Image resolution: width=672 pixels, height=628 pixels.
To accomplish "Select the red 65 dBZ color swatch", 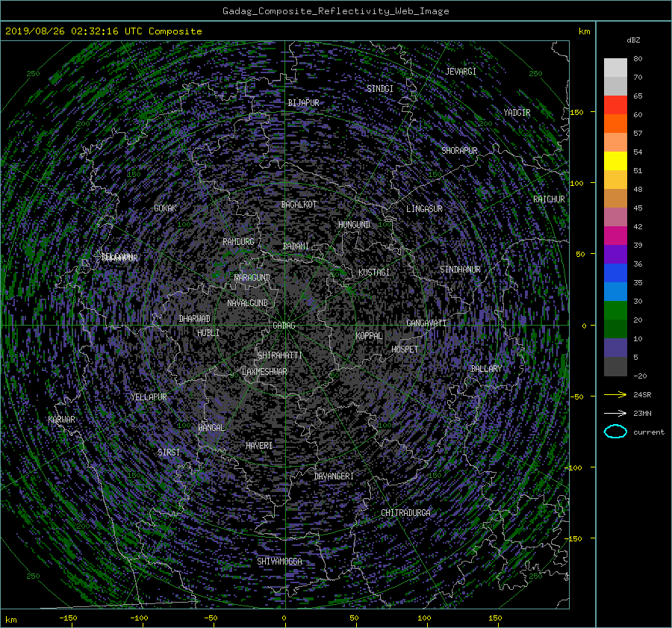I will [615, 105].
